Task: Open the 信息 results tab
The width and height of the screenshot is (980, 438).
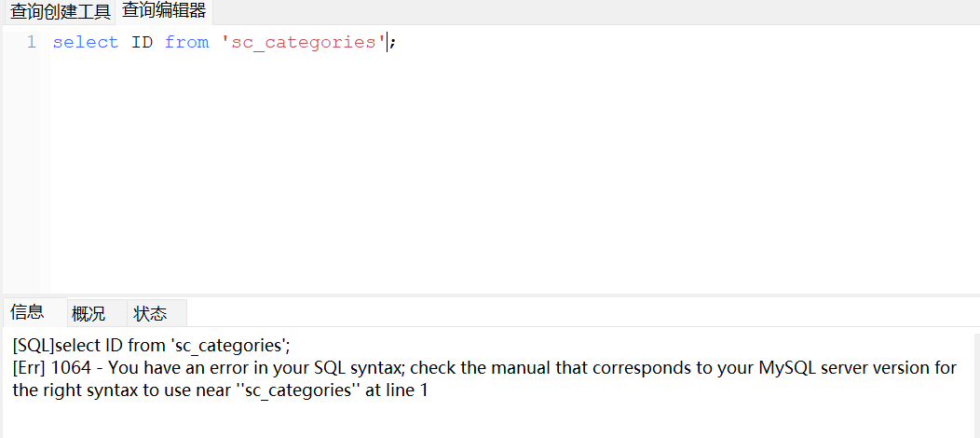Action: pos(28,312)
